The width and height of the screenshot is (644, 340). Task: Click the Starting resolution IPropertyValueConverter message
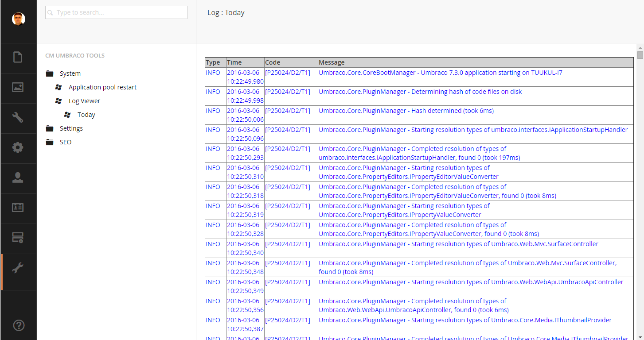point(404,210)
